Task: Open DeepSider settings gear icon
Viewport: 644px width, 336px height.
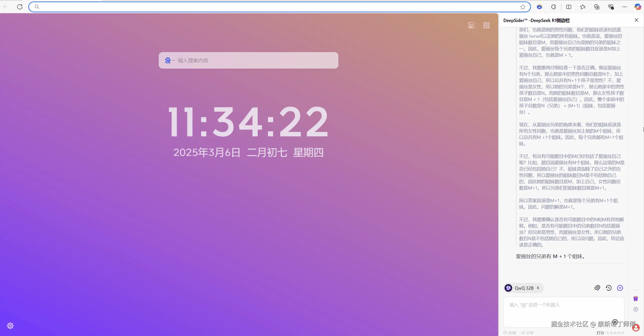Action: point(636,309)
